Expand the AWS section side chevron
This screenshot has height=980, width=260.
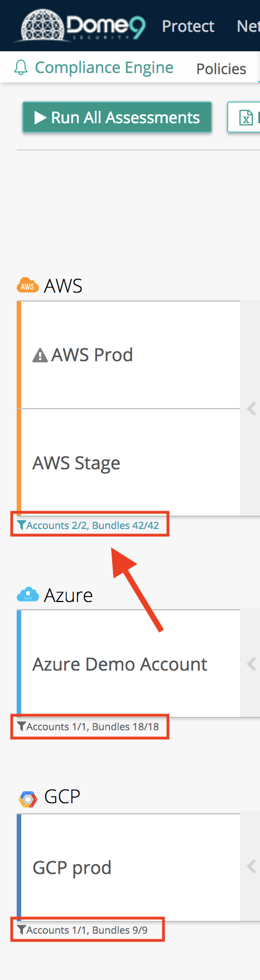[x=252, y=409]
